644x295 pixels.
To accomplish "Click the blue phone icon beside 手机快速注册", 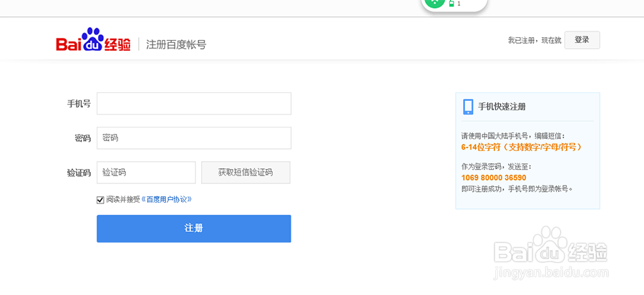I will [468, 107].
